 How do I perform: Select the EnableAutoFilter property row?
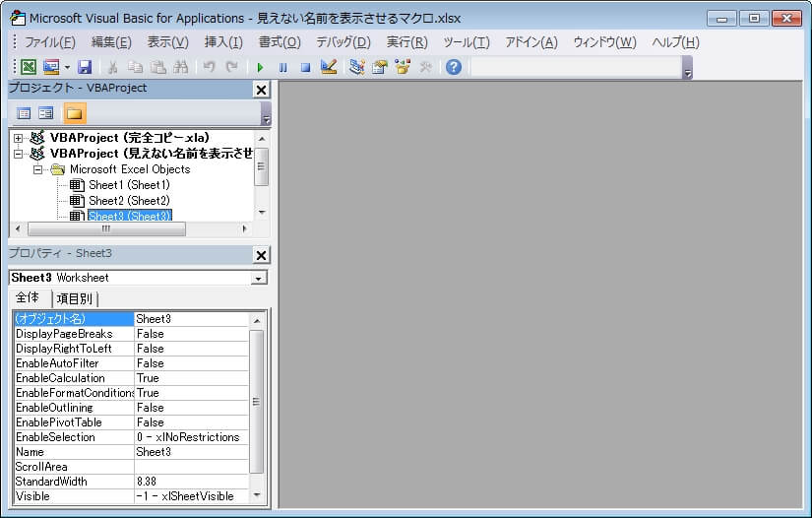pyautogui.click(x=132, y=363)
